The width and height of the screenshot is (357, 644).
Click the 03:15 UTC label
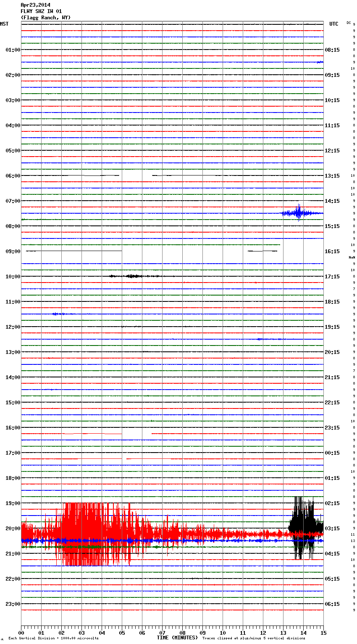tap(332, 529)
